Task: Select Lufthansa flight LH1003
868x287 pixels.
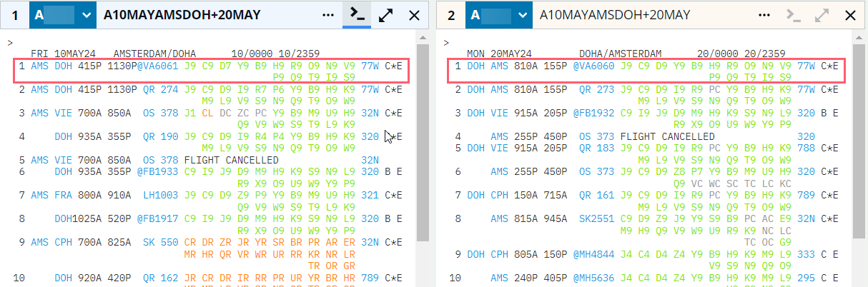Action: click(160, 195)
